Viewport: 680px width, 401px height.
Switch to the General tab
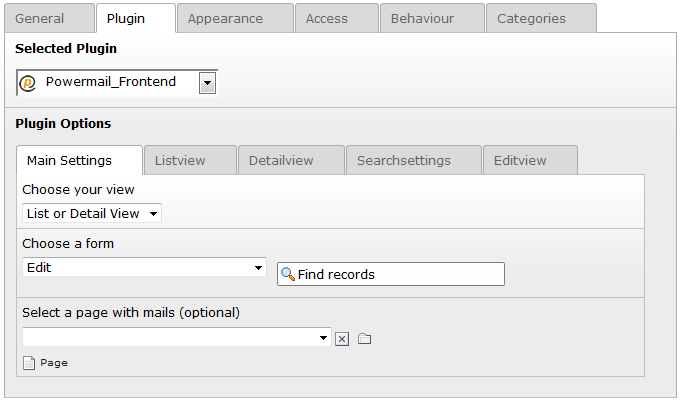pyautogui.click(x=40, y=18)
